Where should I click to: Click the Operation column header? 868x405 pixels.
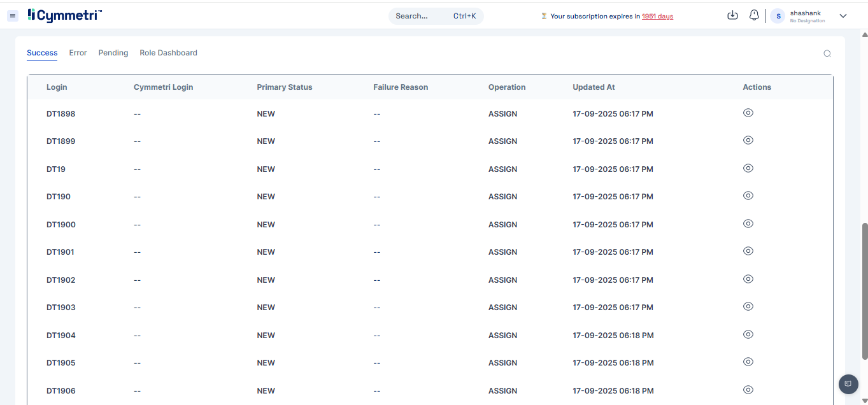(507, 87)
